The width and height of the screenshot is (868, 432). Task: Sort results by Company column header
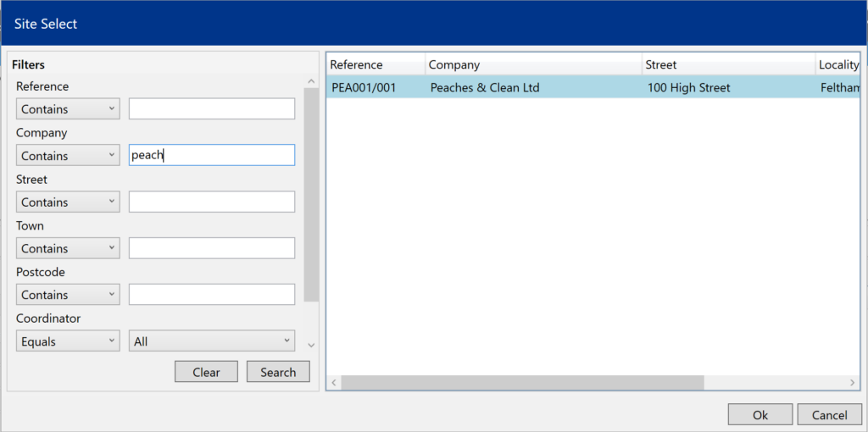532,65
